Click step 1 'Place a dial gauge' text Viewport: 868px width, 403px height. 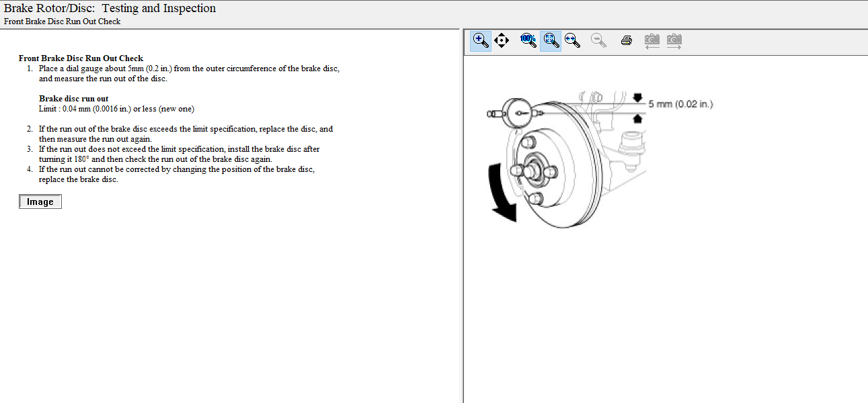[x=189, y=74]
